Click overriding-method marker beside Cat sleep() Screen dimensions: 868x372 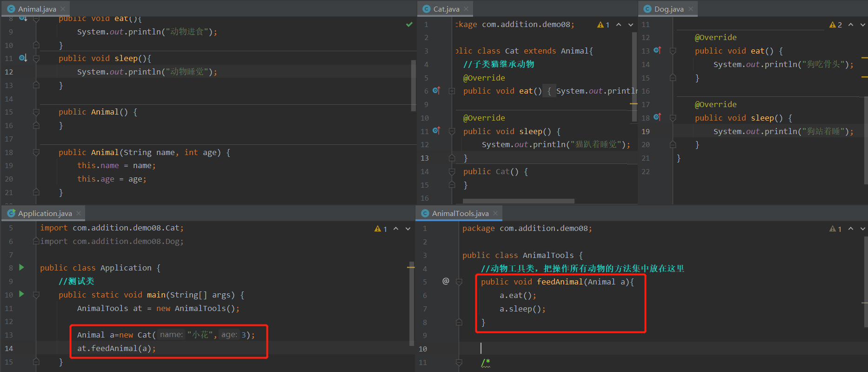(x=436, y=131)
